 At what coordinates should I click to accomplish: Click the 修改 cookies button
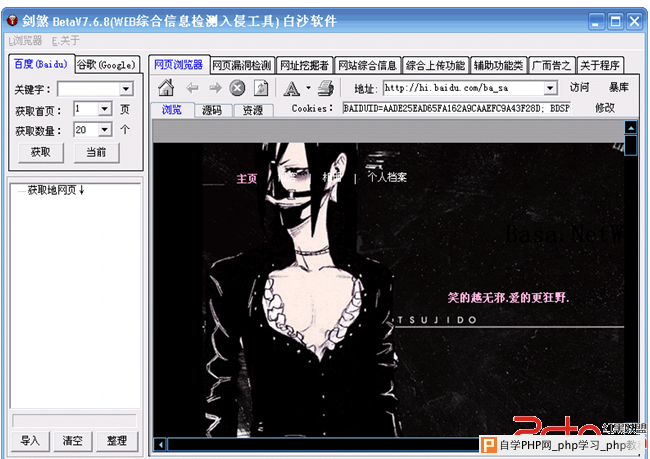[x=604, y=108]
